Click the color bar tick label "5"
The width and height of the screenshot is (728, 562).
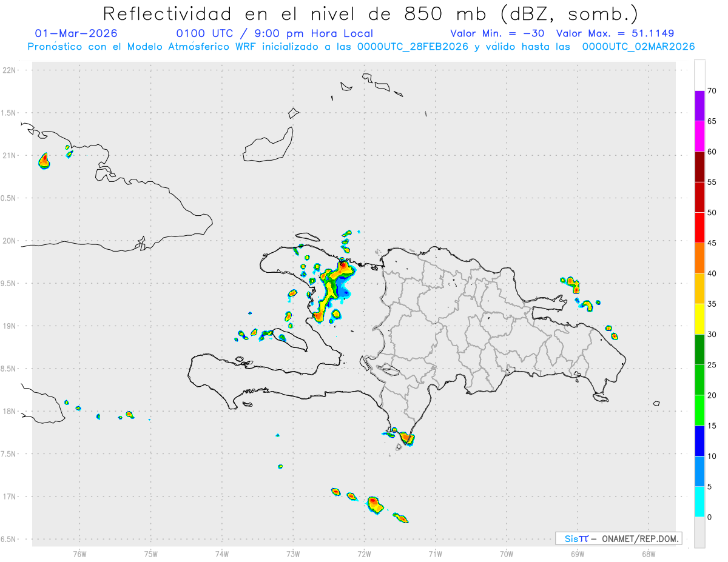(710, 487)
